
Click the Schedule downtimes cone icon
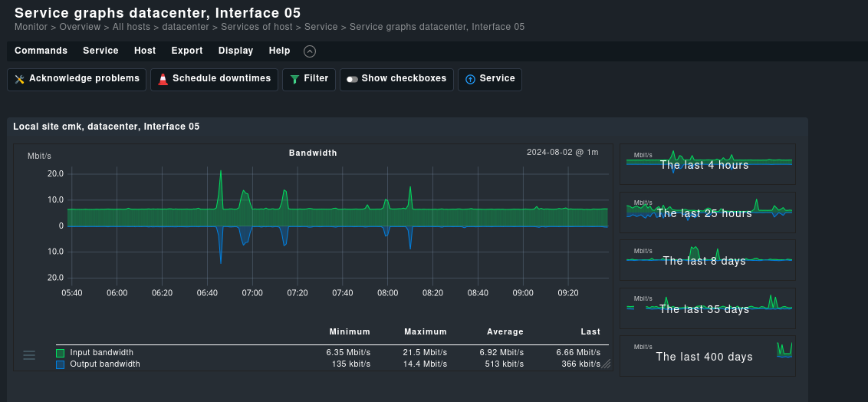[163, 79]
